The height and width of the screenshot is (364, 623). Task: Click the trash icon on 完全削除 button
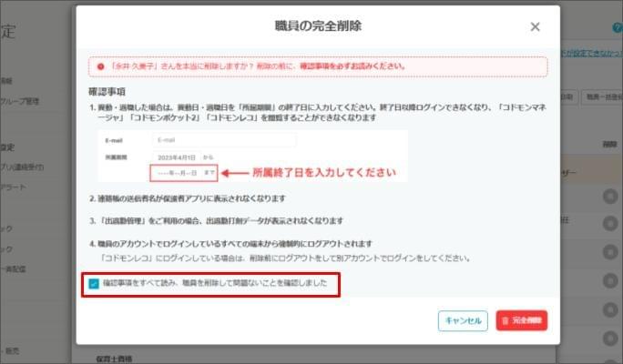506,320
